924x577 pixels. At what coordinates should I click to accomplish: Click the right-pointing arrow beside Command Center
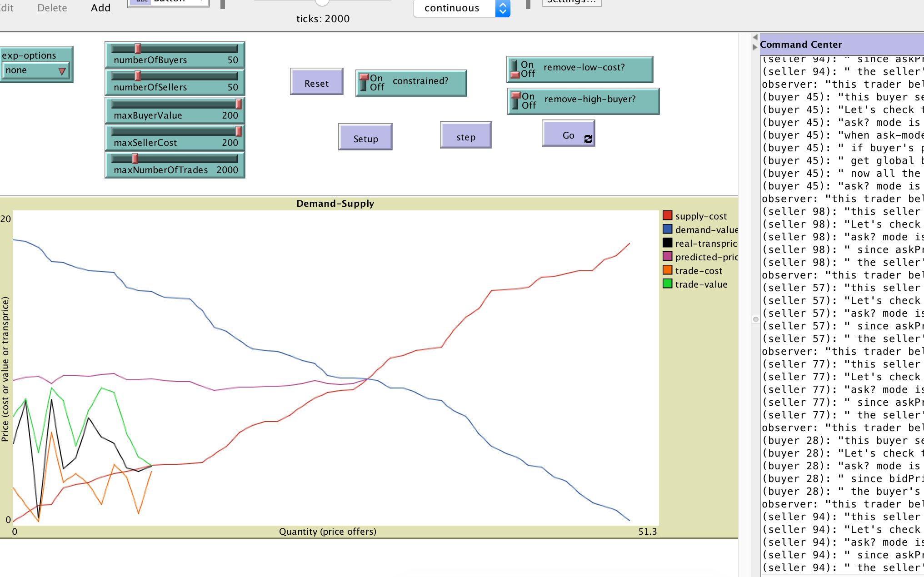pyautogui.click(x=755, y=47)
